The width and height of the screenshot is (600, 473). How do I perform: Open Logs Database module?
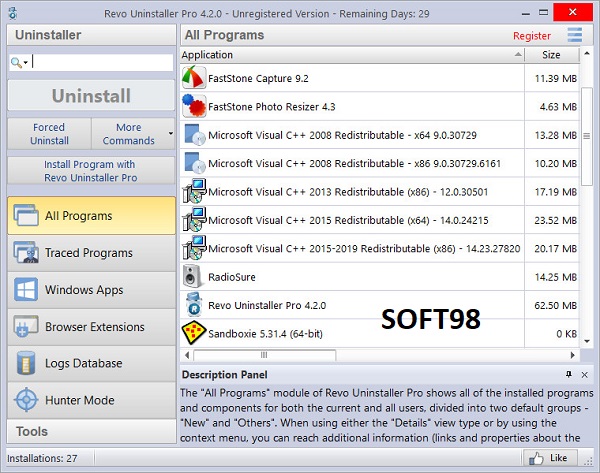[91, 363]
